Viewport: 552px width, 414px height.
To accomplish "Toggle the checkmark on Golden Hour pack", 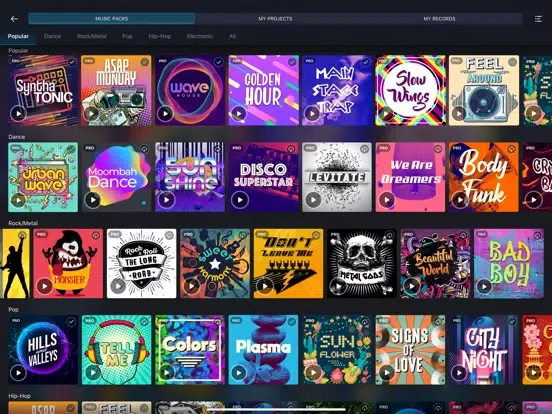I will point(292,62).
